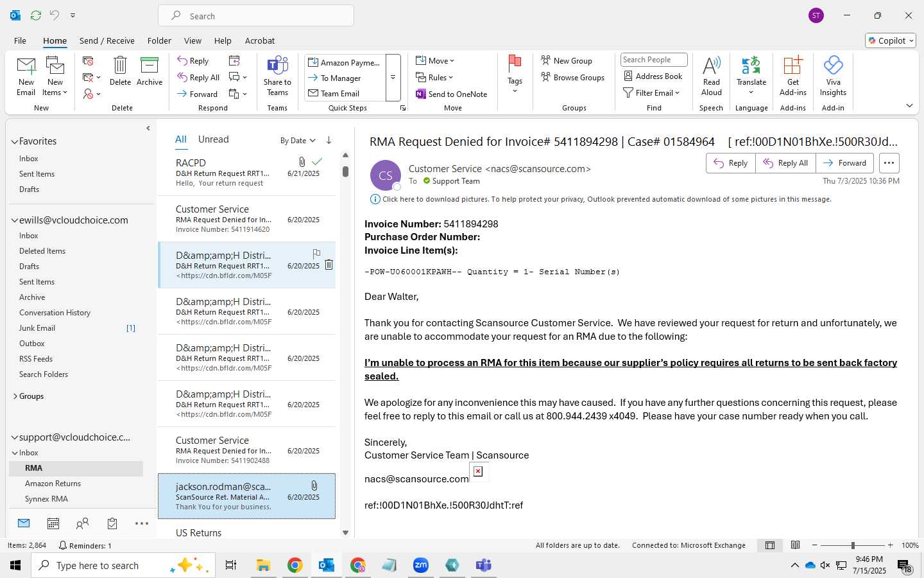924x578 pixels.
Task: Click Reply in the reading pane
Action: (731, 163)
